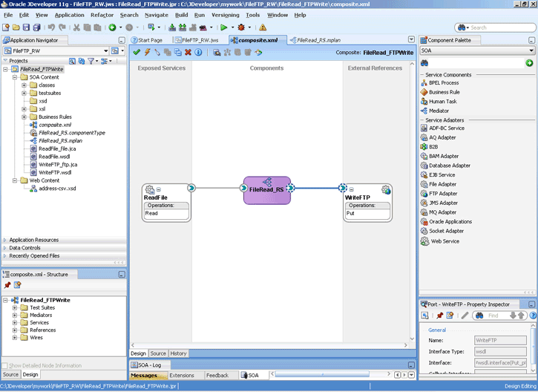Open the SOA palette category dropdown
The height and width of the screenshot is (392, 538).
click(x=531, y=50)
